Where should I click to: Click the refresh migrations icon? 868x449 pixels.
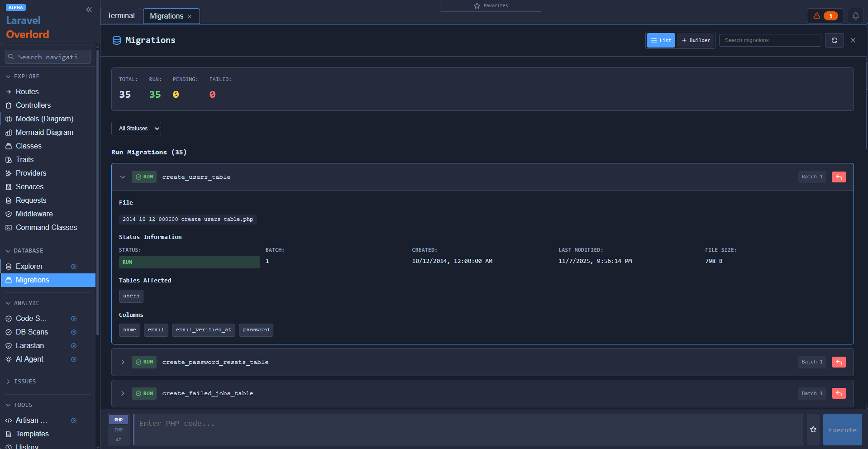834,40
